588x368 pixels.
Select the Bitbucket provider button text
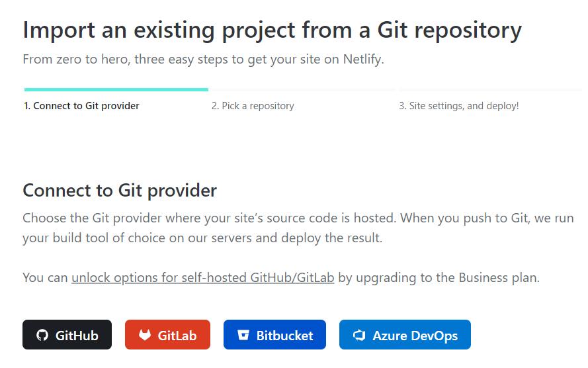pos(284,336)
